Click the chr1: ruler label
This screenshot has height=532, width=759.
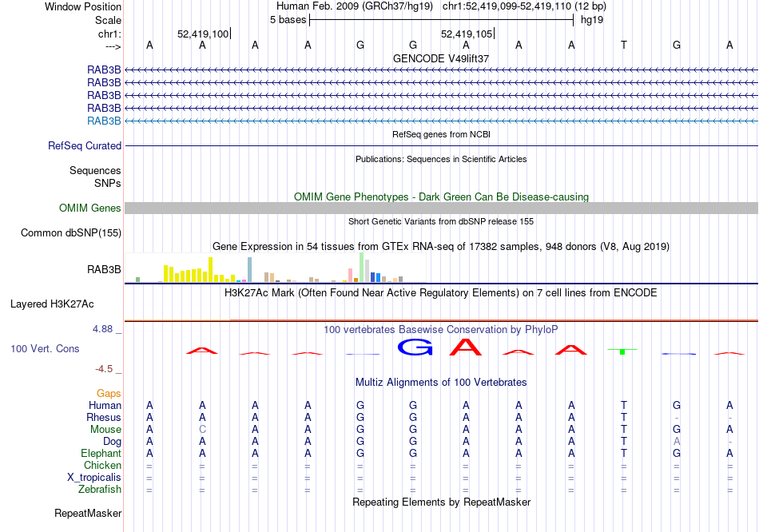click(x=109, y=34)
